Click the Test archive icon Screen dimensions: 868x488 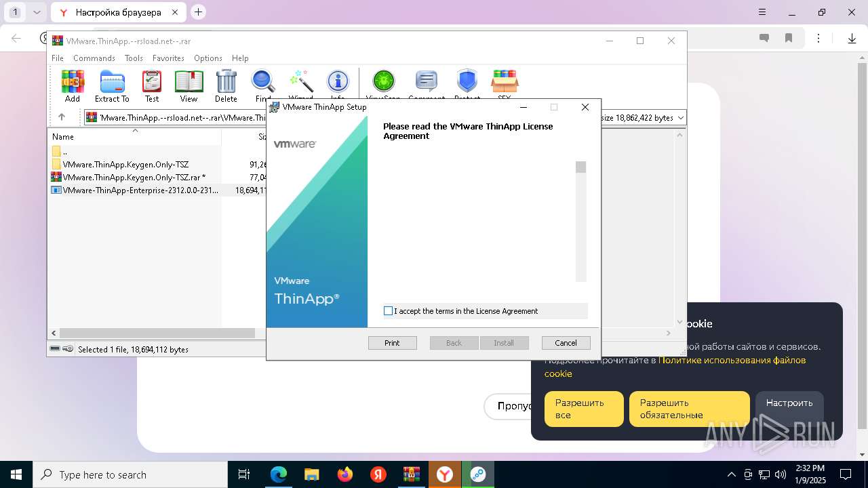pos(152,85)
